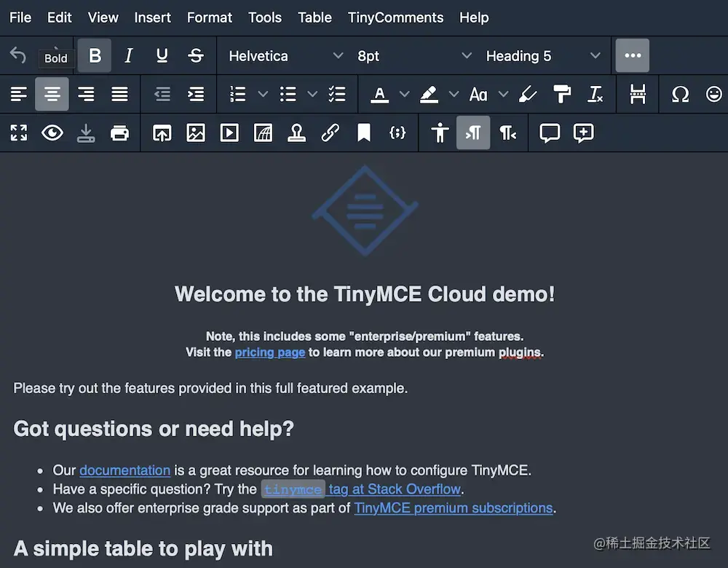This screenshot has height=568, width=728.
Task: Open the Tools menu
Action: pyautogui.click(x=265, y=17)
